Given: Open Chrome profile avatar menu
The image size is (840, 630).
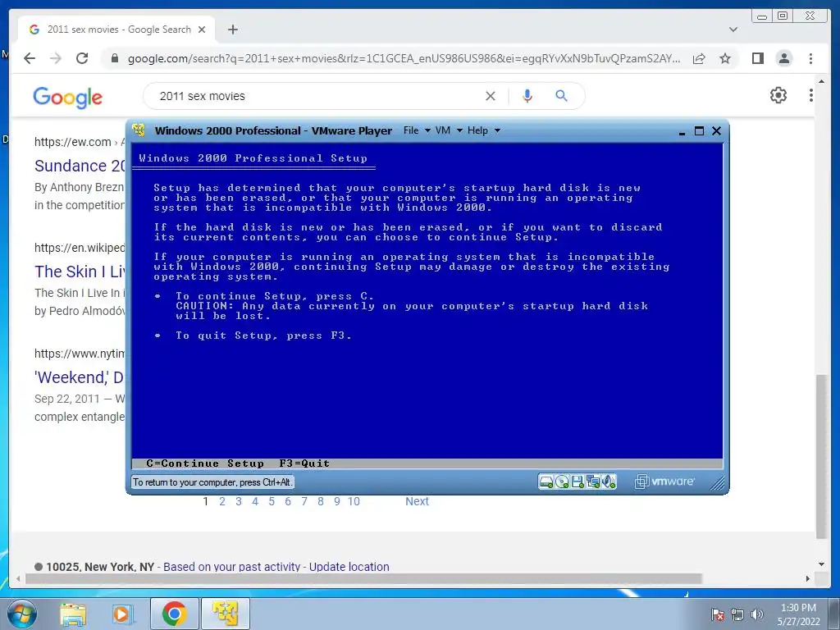Looking at the screenshot, I should click(784, 58).
